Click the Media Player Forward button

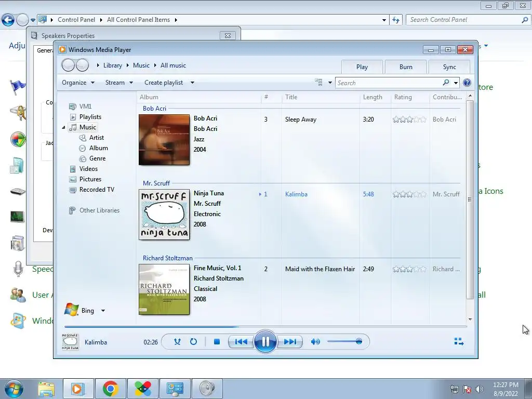83,65
